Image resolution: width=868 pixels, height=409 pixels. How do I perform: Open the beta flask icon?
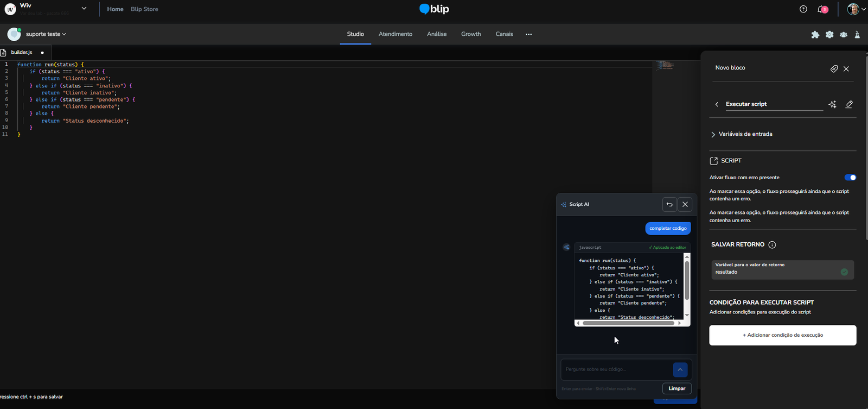point(857,34)
